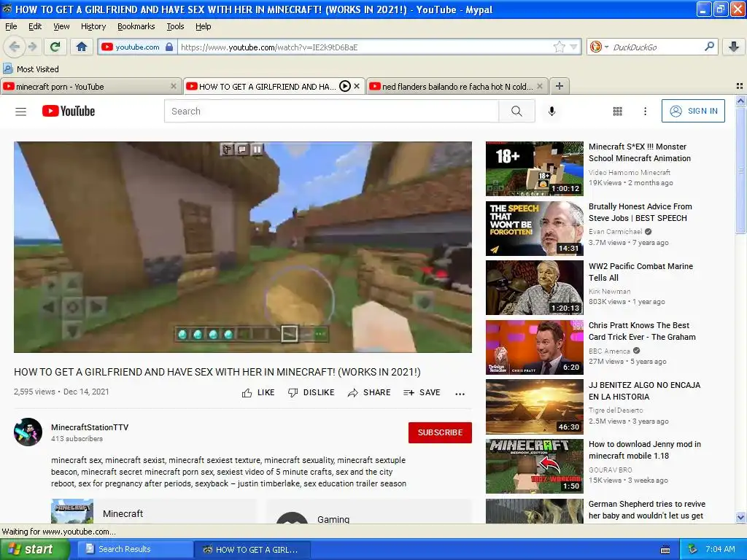Click page scrollbar up arrow
Screen dimensions: 747x560
[x=740, y=101]
